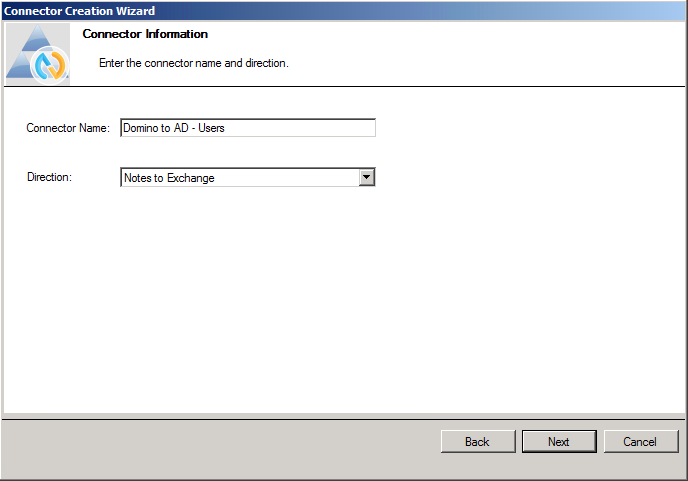Open the Direction dropdown arrow
688x481 pixels.
366,177
